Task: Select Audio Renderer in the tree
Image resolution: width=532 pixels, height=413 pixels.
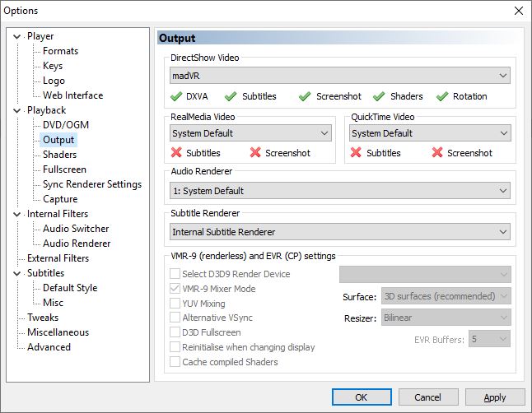Action: click(x=77, y=244)
